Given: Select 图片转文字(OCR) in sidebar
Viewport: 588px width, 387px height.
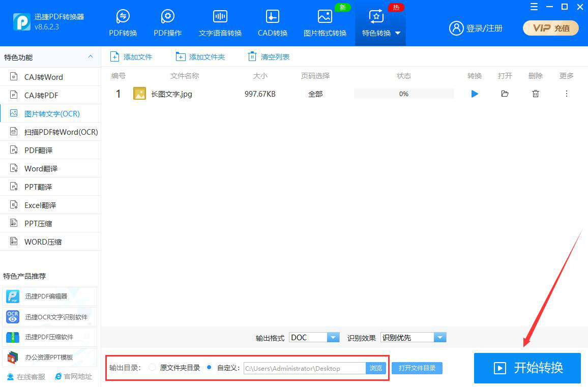Looking at the screenshot, I should 50,113.
